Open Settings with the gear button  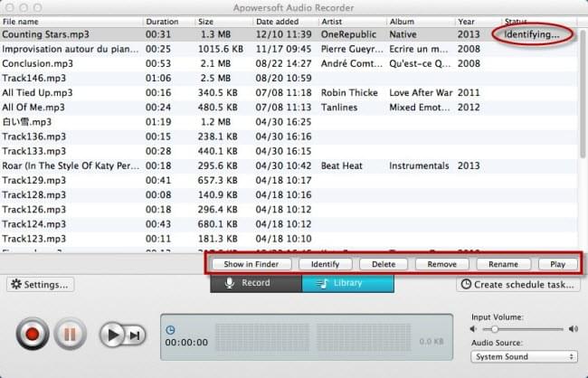40,285
